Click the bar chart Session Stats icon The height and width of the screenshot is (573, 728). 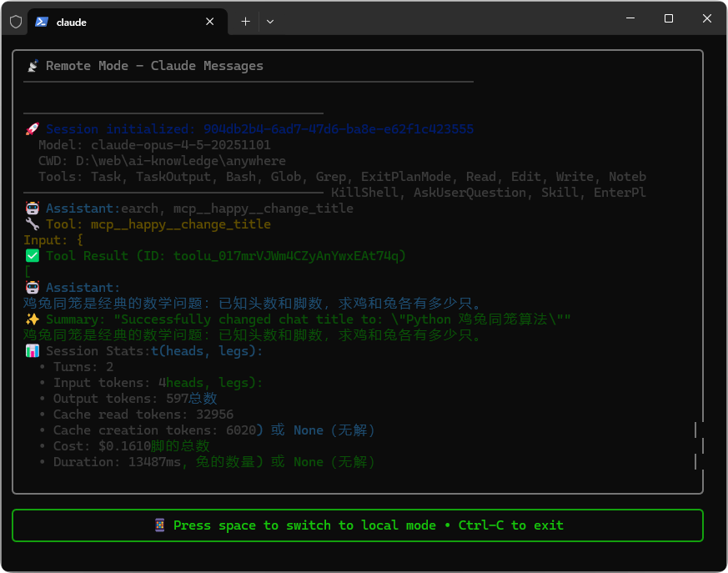(x=33, y=350)
